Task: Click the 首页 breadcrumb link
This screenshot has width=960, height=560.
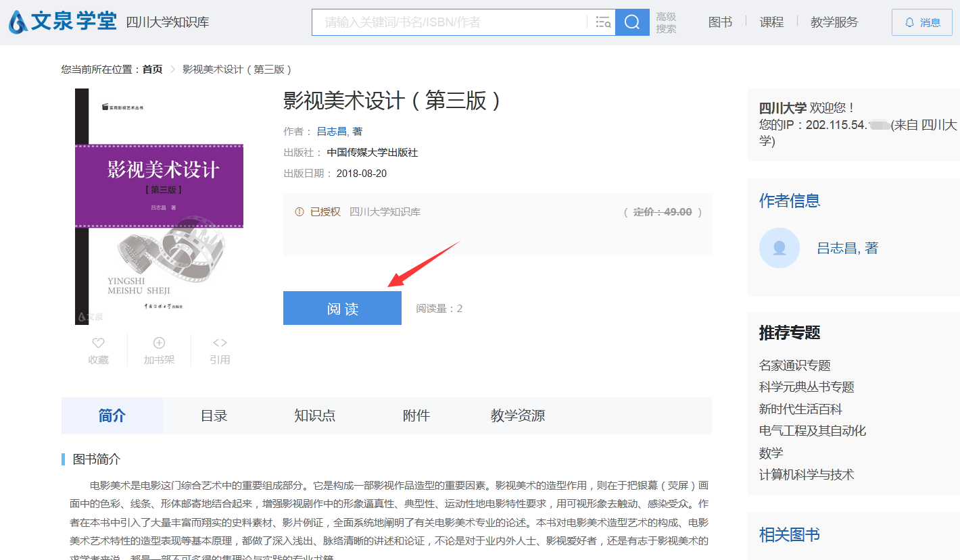Action: click(x=152, y=70)
